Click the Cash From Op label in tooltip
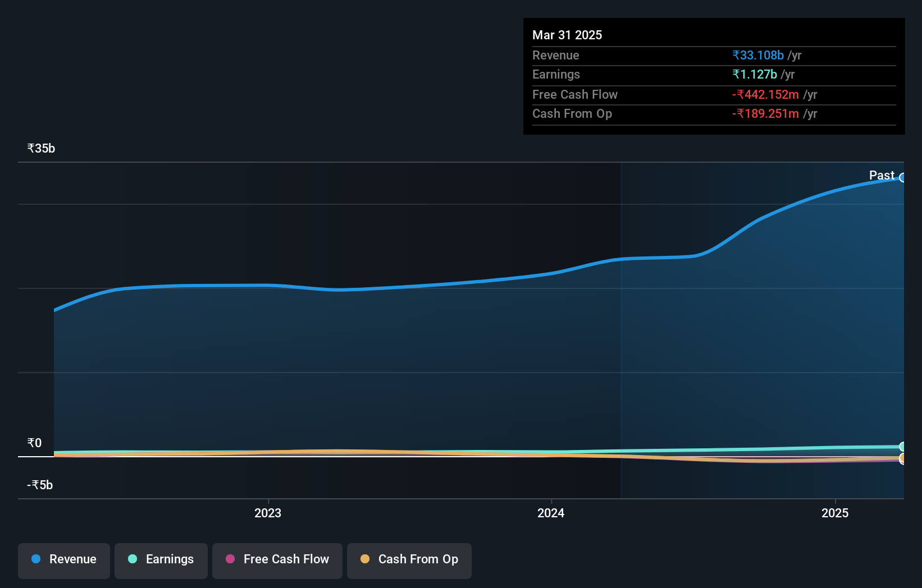Image resolution: width=922 pixels, height=588 pixels. click(572, 113)
